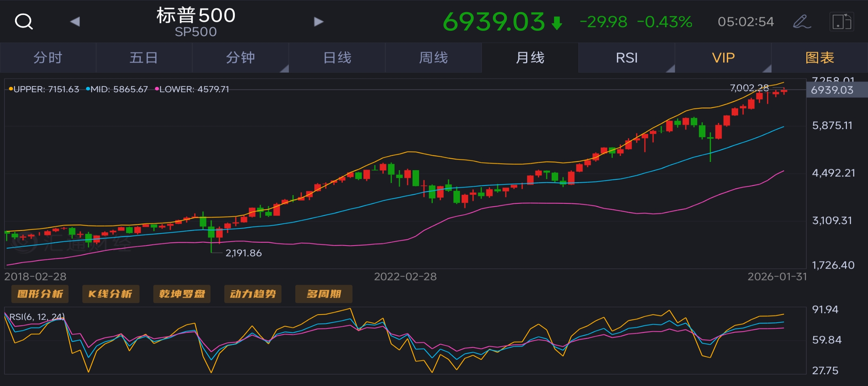The width and height of the screenshot is (868, 386).
Task: Click the 91.94 RSI axis label
Action: 825,310
